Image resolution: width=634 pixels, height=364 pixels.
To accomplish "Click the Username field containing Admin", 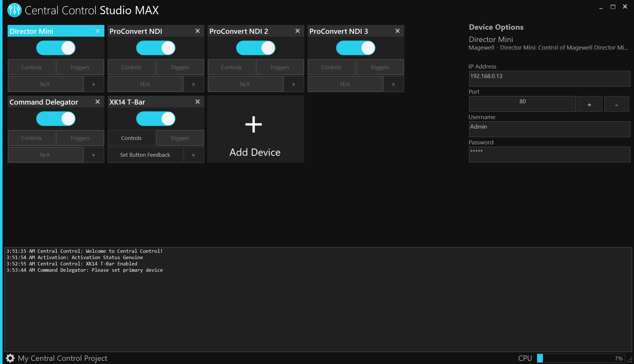I will coord(549,129).
